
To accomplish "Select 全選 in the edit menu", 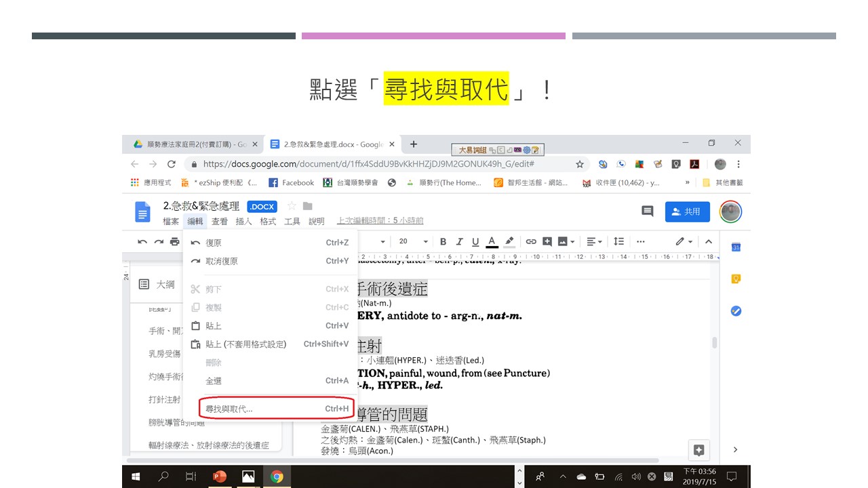I will (270, 381).
